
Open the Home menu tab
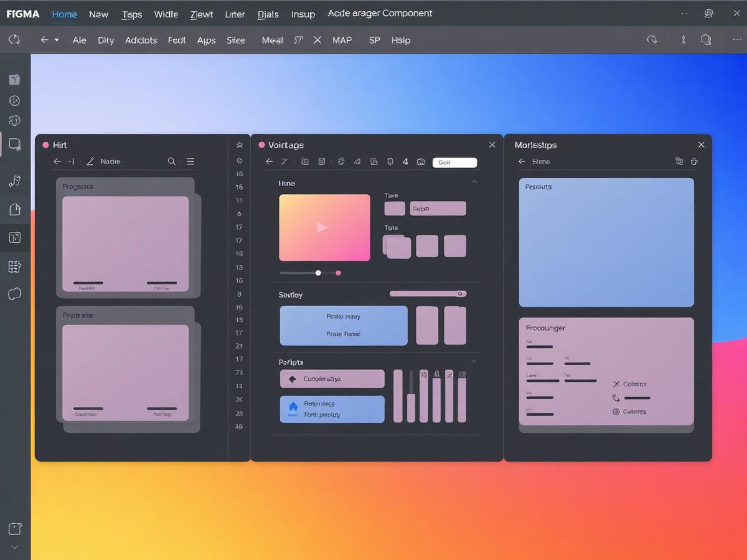tap(65, 14)
